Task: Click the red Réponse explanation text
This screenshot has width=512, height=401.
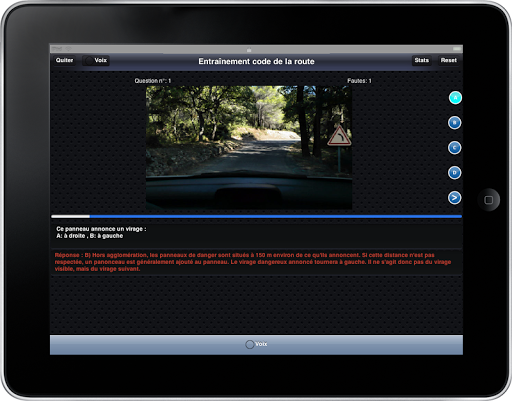Action: click(x=253, y=262)
